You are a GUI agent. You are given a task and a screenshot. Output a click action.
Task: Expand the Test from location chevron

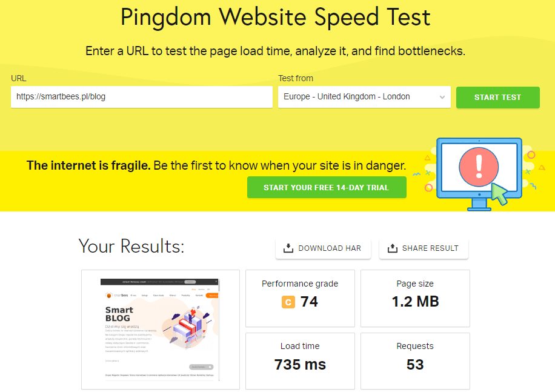click(x=442, y=97)
